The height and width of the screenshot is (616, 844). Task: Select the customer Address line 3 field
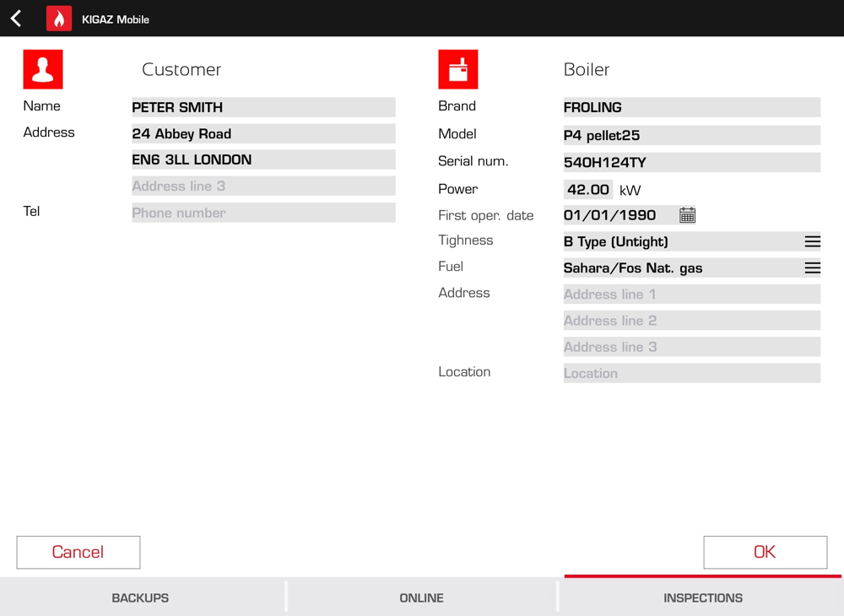tap(263, 186)
